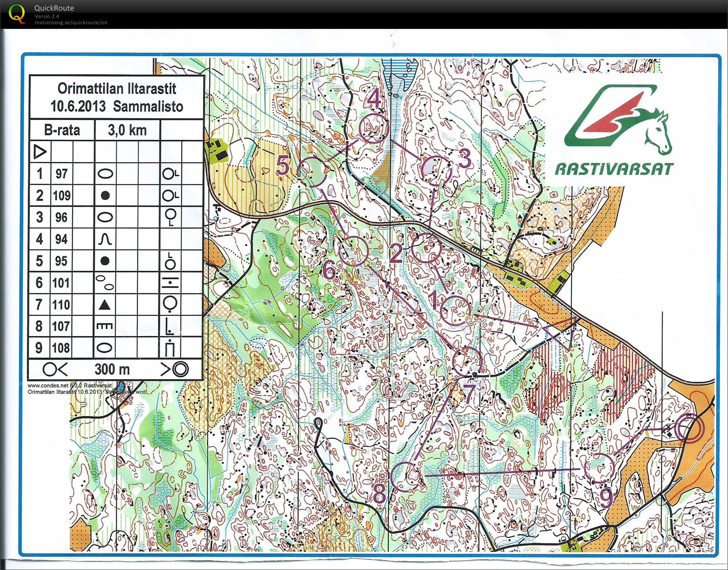The height and width of the screenshot is (570, 728).
Task: Select the control circle for control 8
Action: click(x=406, y=476)
